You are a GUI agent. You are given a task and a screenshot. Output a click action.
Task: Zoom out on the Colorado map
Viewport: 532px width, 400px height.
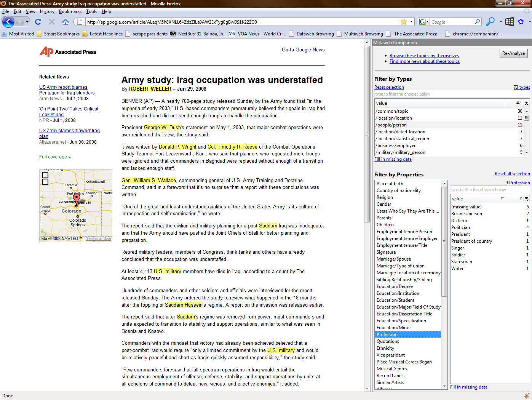coord(45,182)
